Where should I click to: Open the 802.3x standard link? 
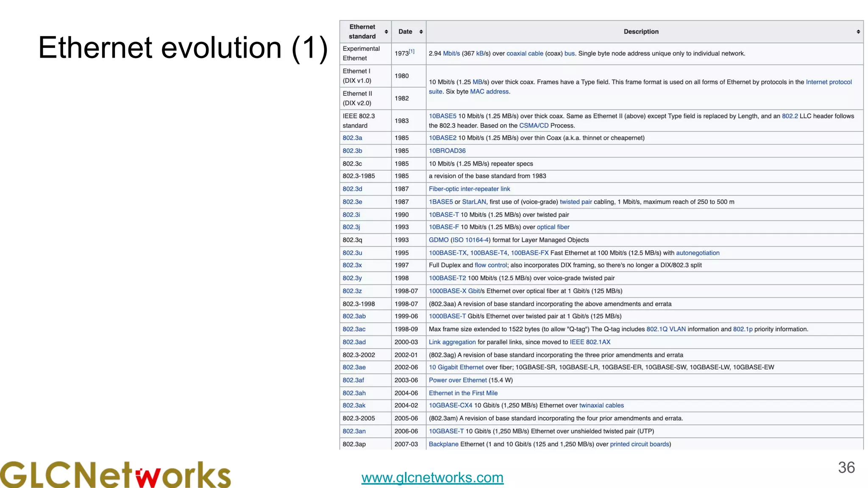tap(352, 265)
